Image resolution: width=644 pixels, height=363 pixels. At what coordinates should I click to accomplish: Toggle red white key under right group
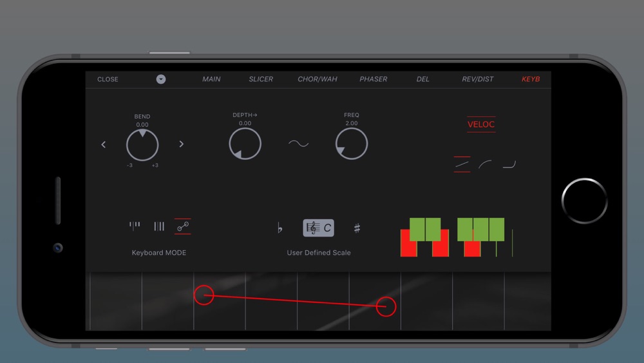point(472,248)
